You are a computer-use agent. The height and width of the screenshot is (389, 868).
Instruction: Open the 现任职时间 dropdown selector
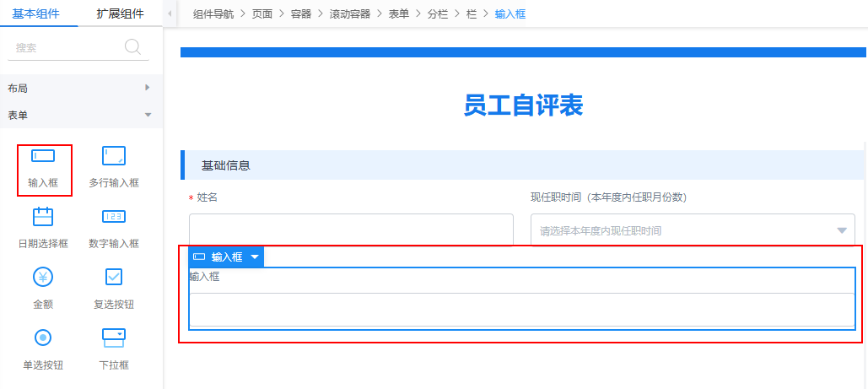point(693,230)
